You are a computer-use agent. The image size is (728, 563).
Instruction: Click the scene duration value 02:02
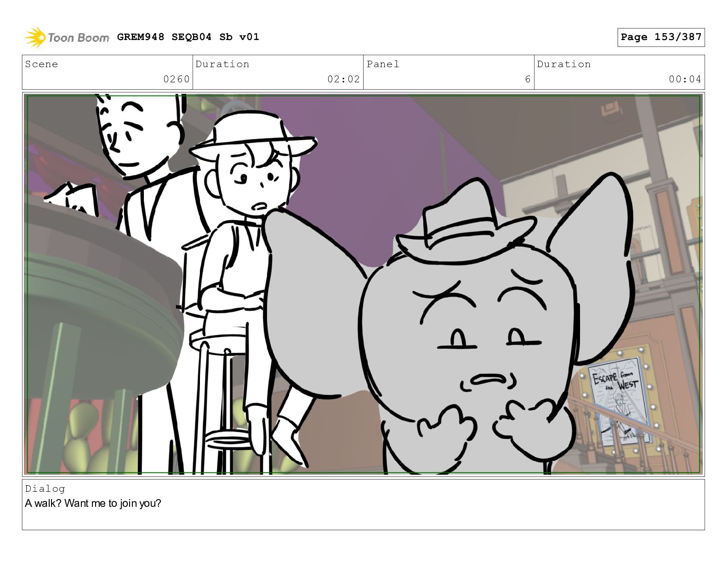pyautogui.click(x=343, y=79)
